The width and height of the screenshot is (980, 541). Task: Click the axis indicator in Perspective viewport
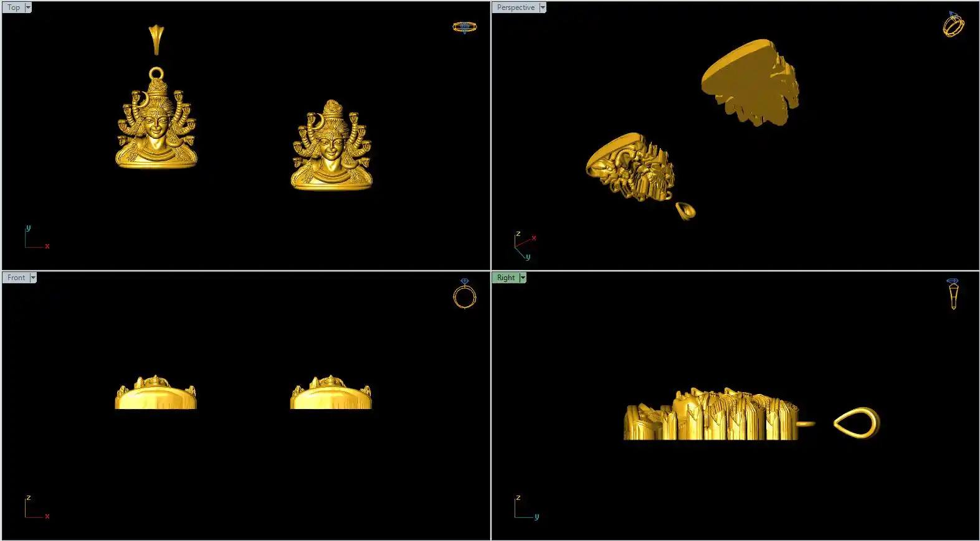click(525, 246)
